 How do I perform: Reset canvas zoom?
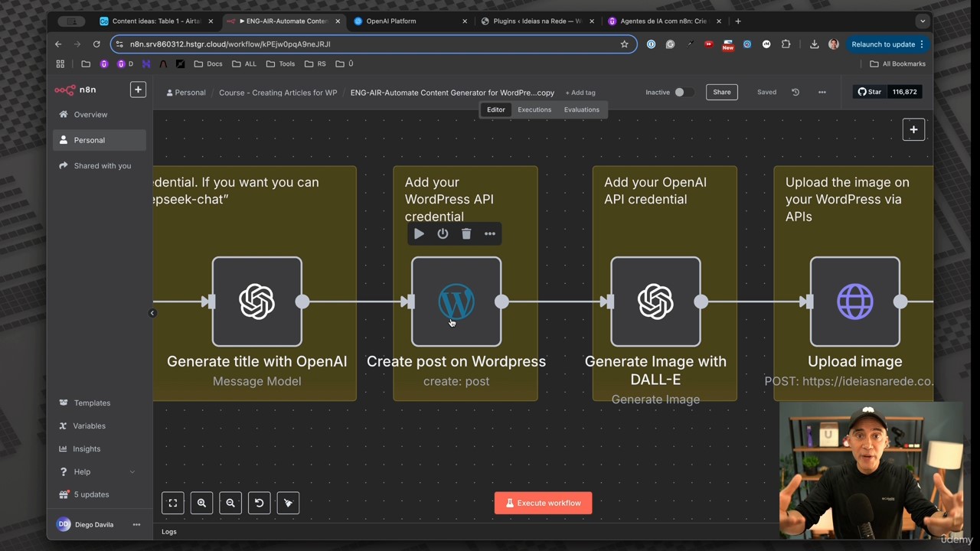tap(259, 503)
